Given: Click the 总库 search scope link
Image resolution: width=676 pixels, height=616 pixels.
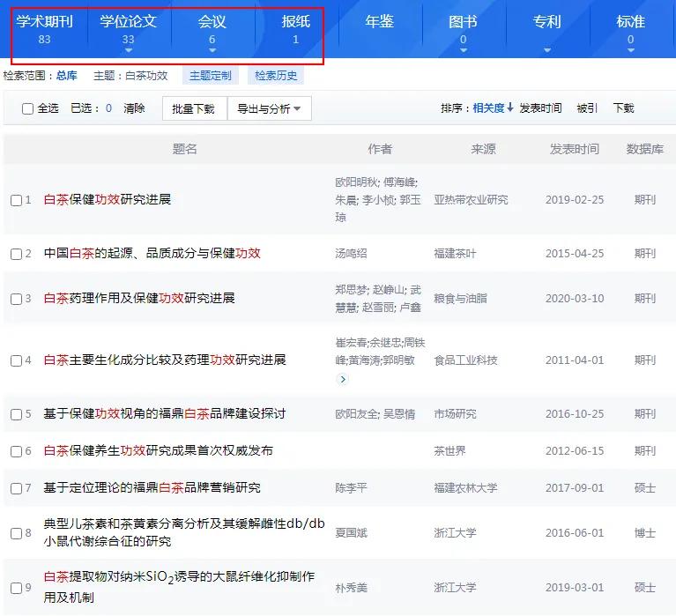Looking at the screenshot, I should (67, 76).
